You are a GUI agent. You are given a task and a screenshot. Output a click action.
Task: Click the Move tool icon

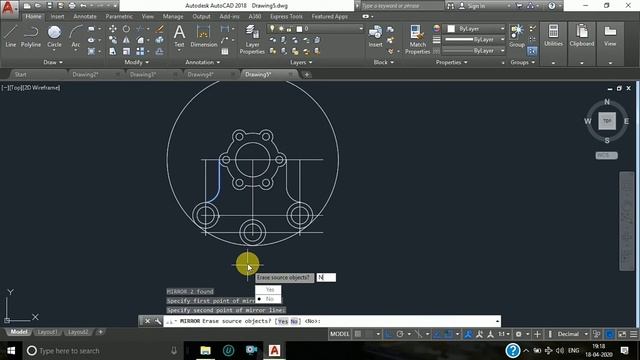[113, 29]
